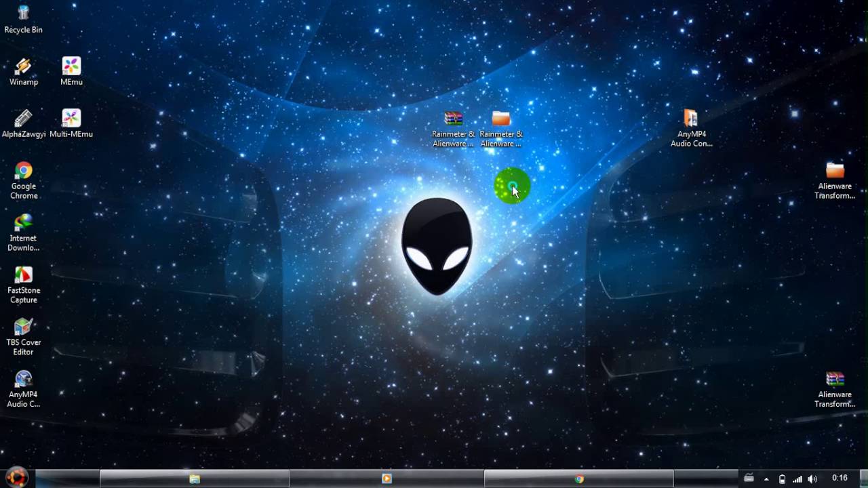Select the Rainmeter & Alienware folder icon
Viewport: 868px width, 488px height.
tap(501, 129)
